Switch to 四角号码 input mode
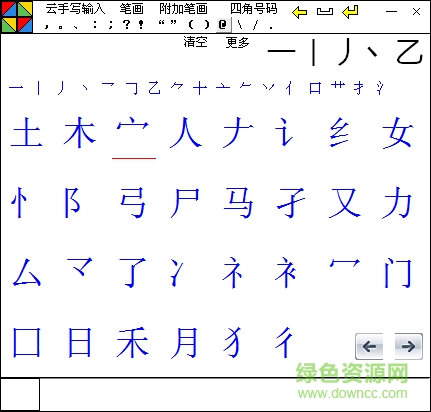 [x=254, y=9]
